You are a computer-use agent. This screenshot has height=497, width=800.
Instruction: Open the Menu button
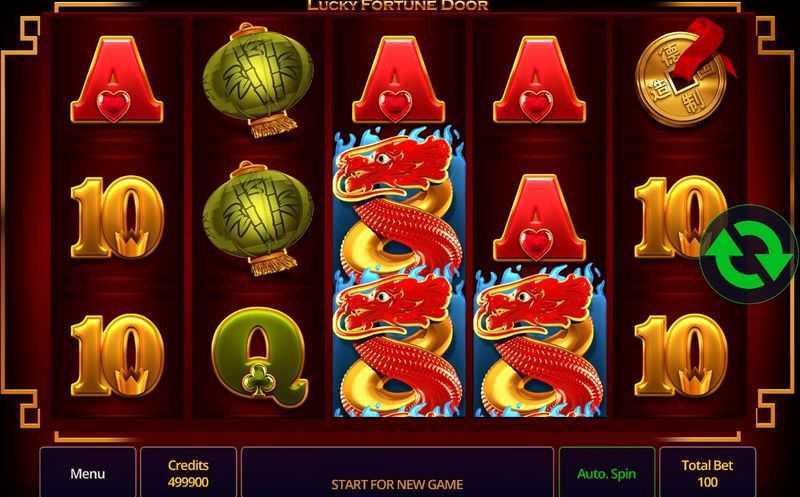(88, 473)
